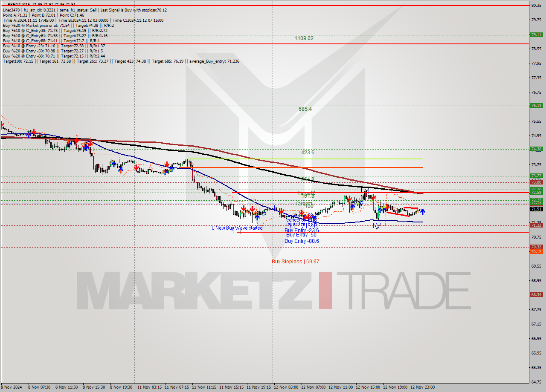Select the 'Buy Entry -50' label

click(301, 235)
